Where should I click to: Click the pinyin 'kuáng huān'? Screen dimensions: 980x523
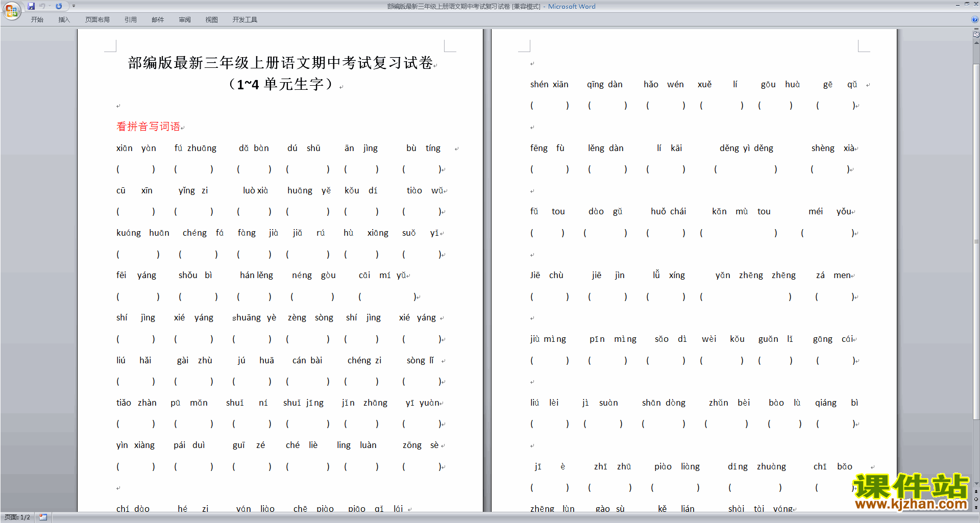(x=142, y=233)
